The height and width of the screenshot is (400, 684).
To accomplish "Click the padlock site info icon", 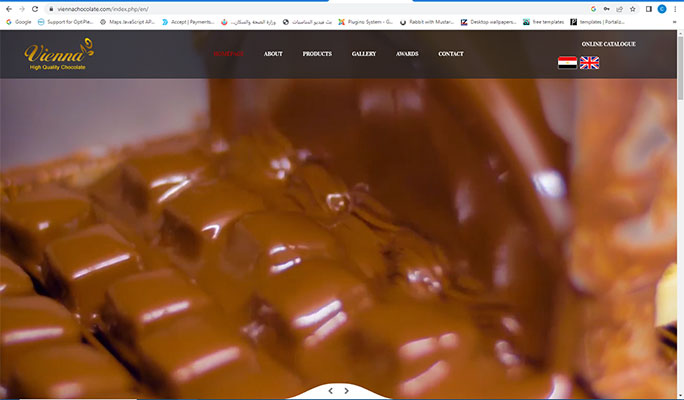I will pos(51,9).
